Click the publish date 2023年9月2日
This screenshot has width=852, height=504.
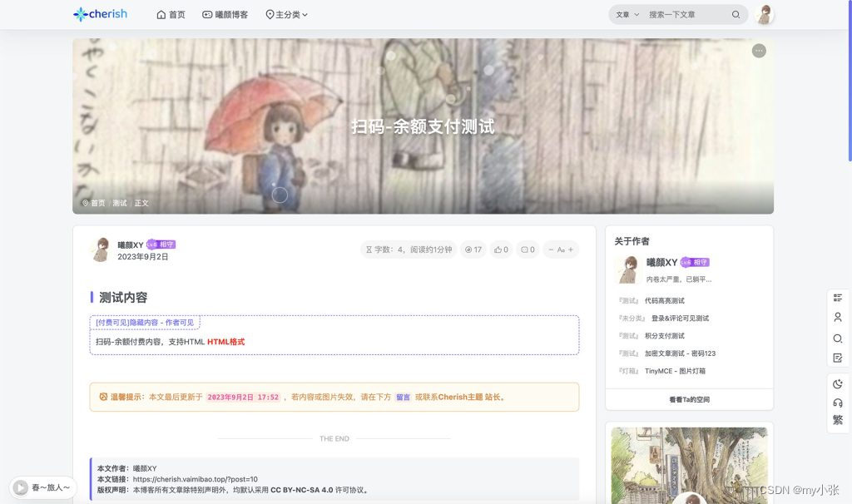(x=143, y=257)
